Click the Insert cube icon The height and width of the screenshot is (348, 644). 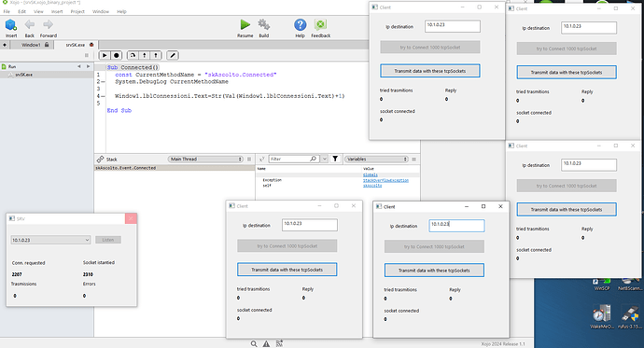[11, 25]
